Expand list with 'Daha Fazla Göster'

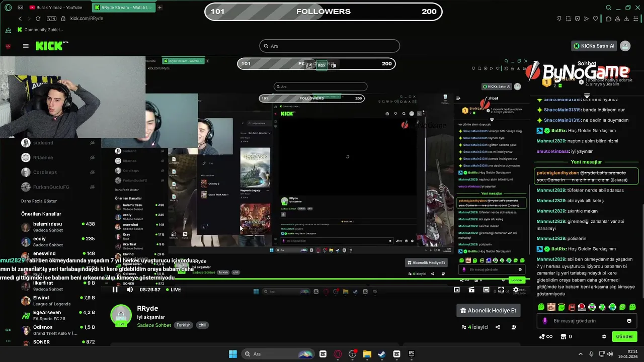pos(39,201)
